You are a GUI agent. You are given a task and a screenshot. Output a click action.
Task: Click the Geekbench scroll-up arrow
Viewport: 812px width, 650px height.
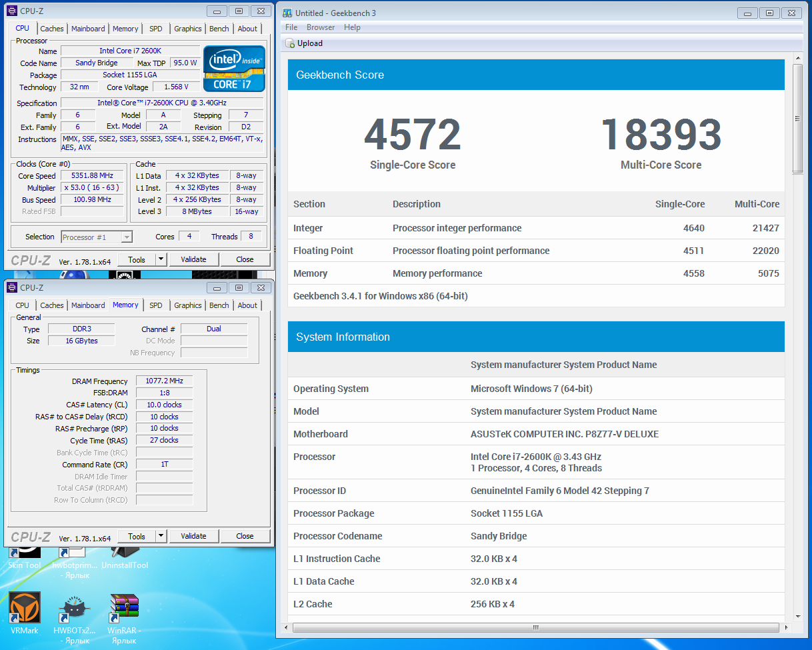(797, 59)
